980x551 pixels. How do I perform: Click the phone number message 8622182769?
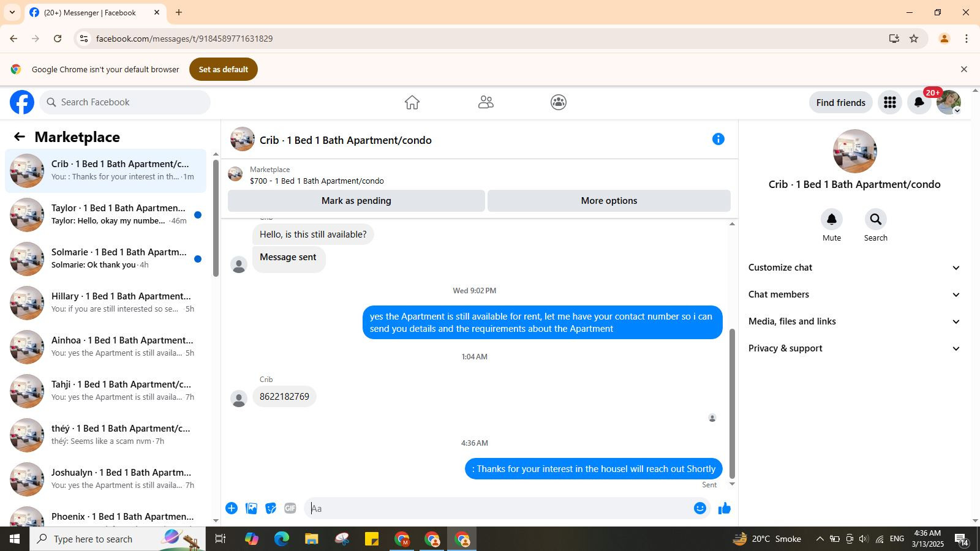pyautogui.click(x=284, y=397)
